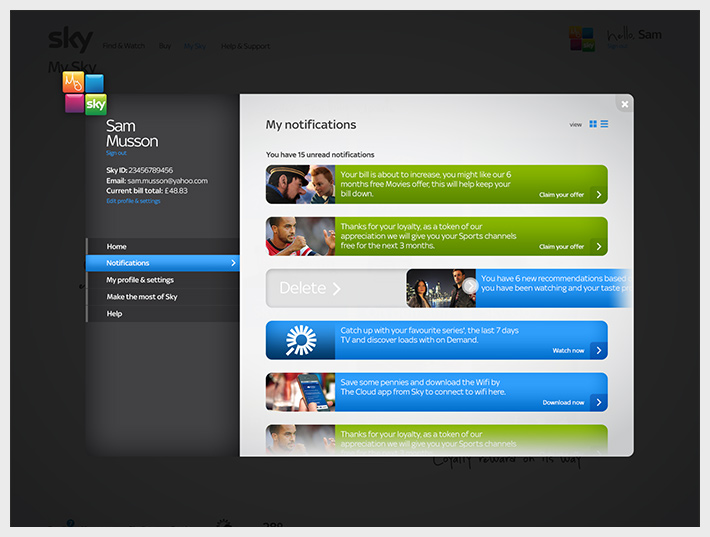
Task: Open arrow on bill increase Movies offer
Action: (599, 195)
